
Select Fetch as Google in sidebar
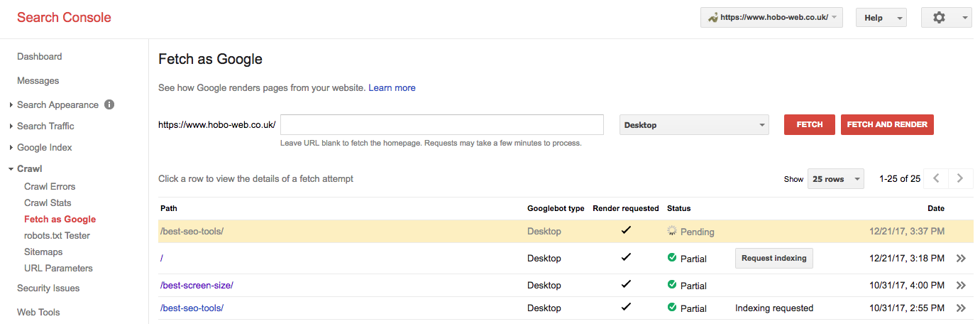60,219
